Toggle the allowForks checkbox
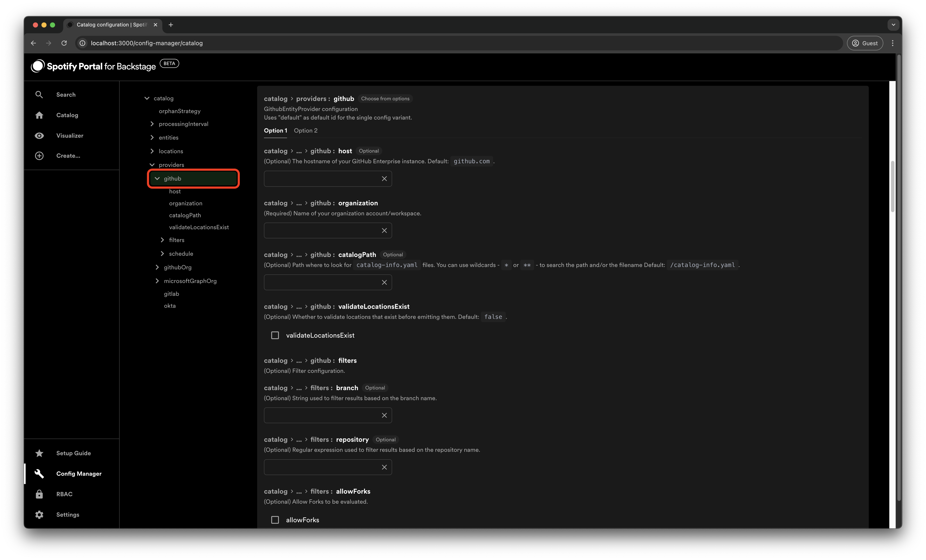This screenshot has width=926, height=560. point(275,520)
